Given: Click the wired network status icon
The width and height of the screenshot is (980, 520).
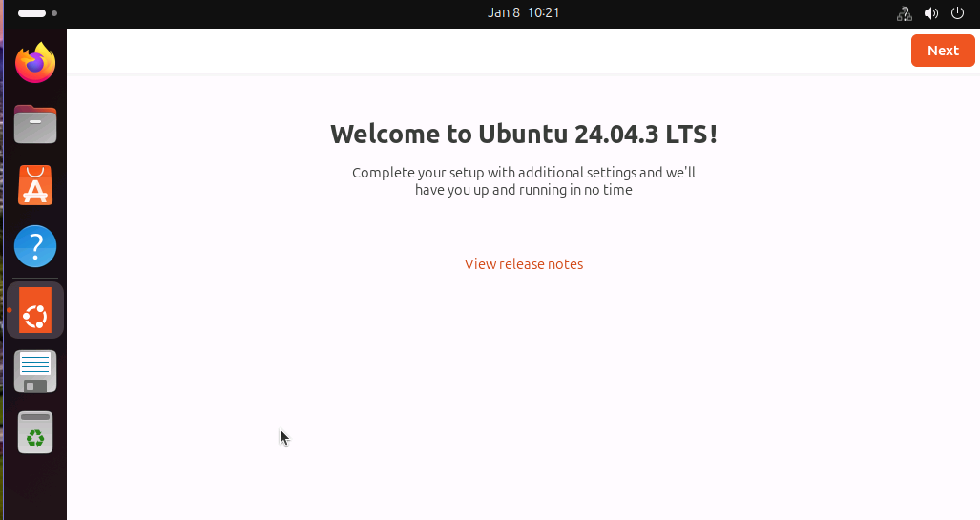Looking at the screenshot, I should click(x=904, y=13).
